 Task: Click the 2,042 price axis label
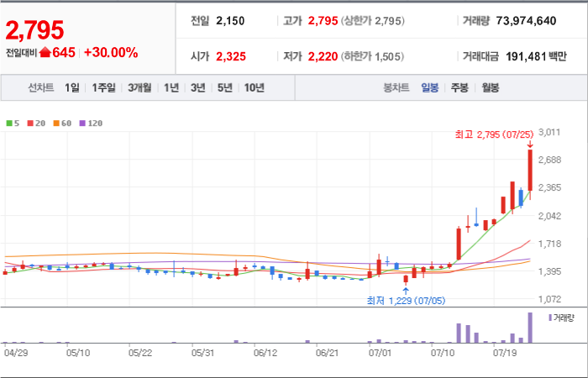pos(549,216)
